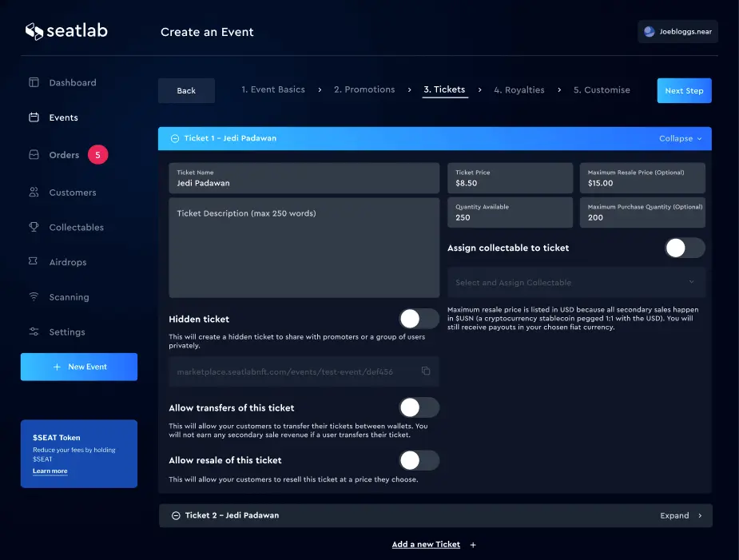
Task: Click the Next Step button
Action: point(684,90)
